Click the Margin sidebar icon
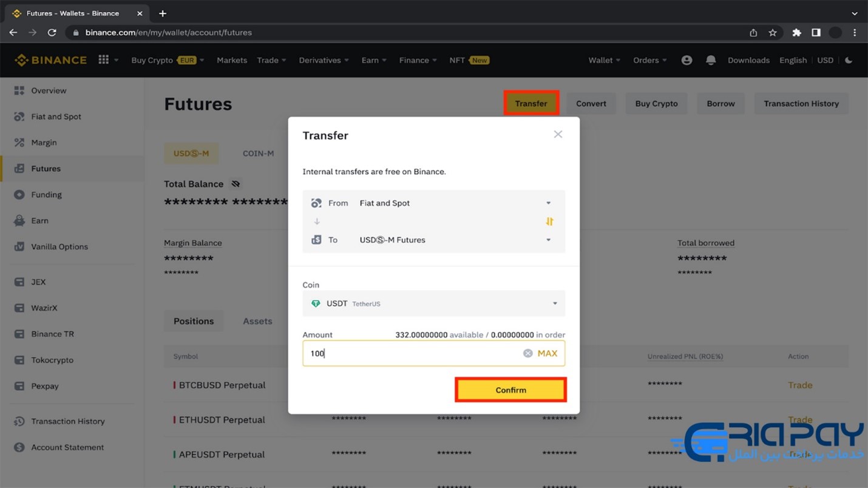Screen dimensions: 868x488 [19, 143]
